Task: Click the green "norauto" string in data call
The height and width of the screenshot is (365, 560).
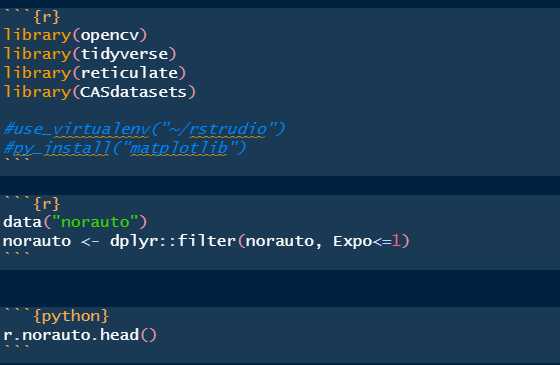Action: pyautogui.click(x=95, y=222)
